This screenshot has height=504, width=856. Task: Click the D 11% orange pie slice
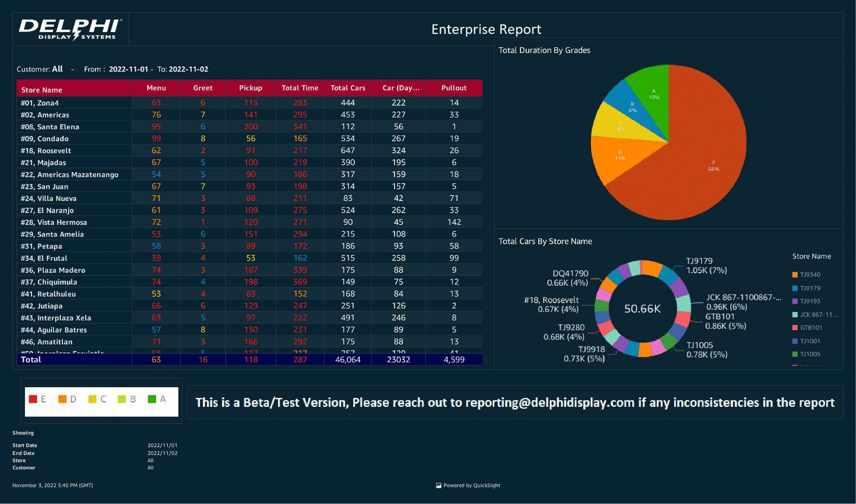pyautogui.click(x=620, y=155)
